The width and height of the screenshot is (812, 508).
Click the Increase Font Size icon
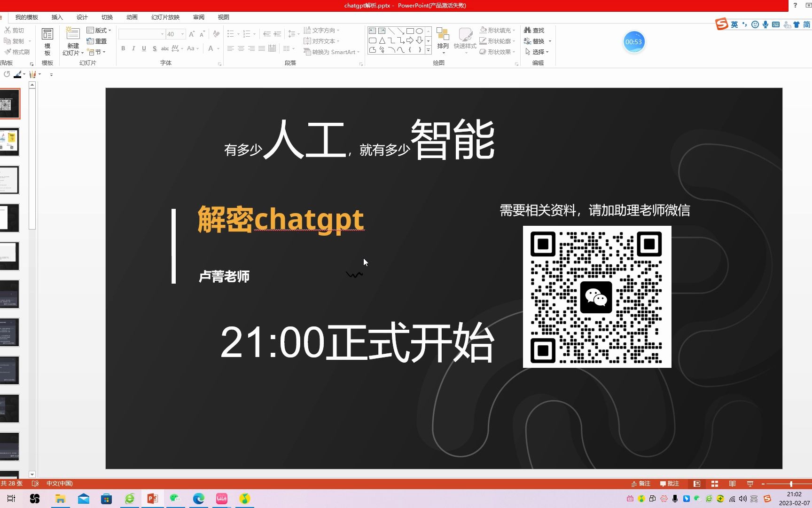pos(192,34)
